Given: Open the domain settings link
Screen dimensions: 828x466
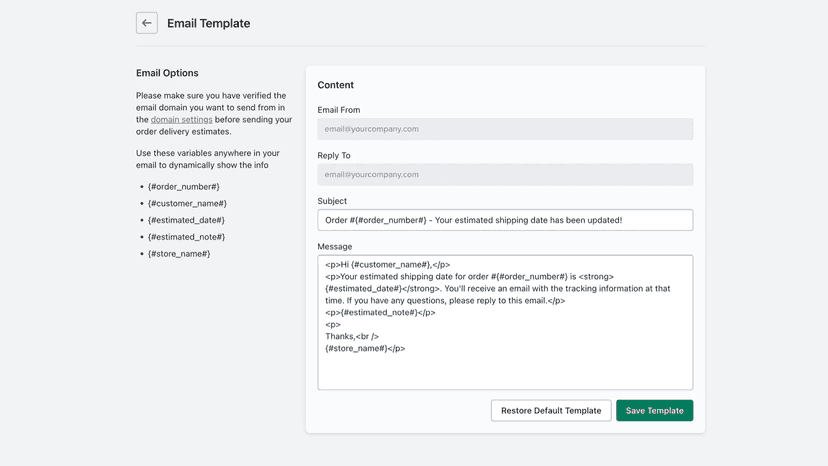Looking at the screenshot, I should [x=182, y=119].
